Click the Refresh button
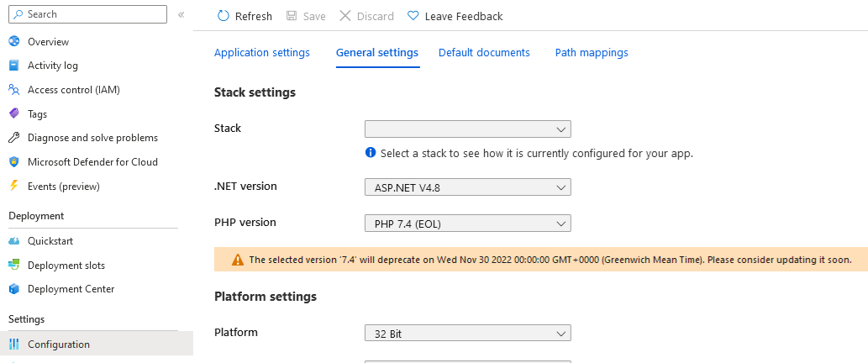Viewport: 868px width, 363px height. tap(245, 16)
